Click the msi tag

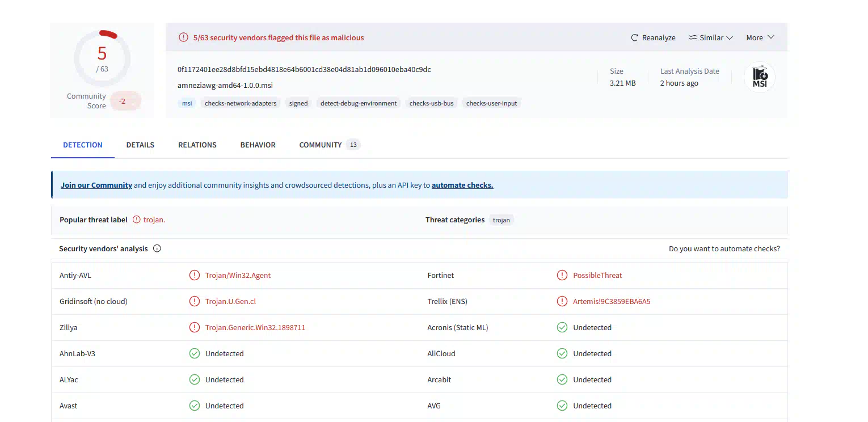coord(187,103)
